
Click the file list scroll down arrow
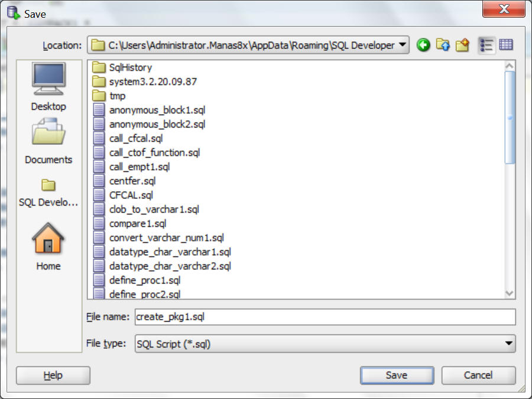[510, 293]
